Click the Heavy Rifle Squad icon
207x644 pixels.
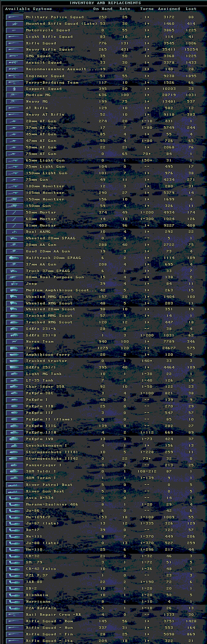15,50
